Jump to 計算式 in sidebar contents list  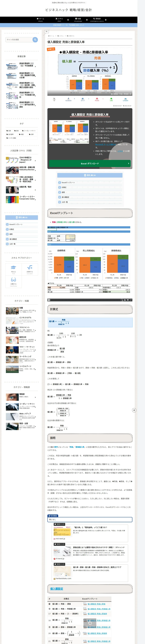coord(12,229)
